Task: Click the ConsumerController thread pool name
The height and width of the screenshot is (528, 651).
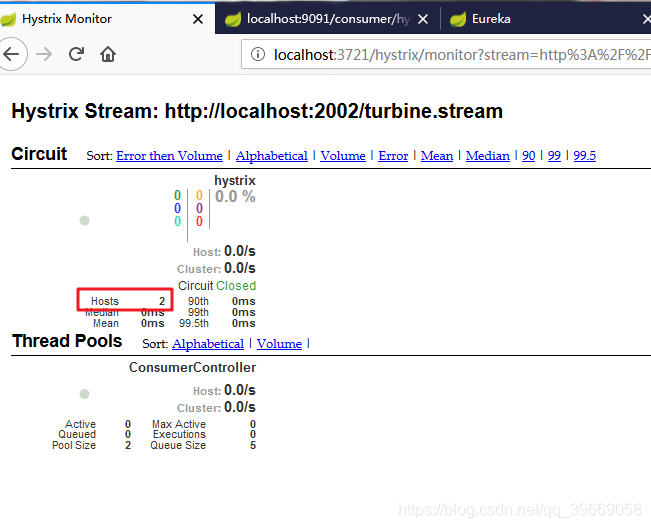Action: point(192,367)
